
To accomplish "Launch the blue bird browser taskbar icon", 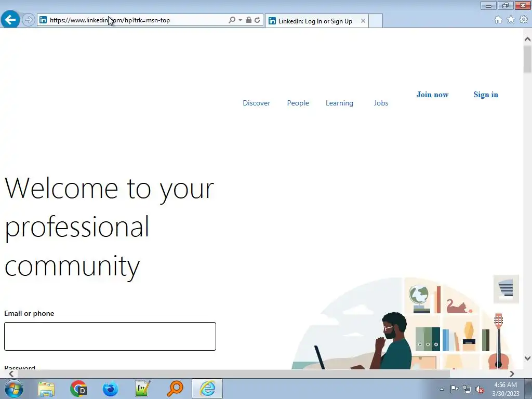I will 111,389.
